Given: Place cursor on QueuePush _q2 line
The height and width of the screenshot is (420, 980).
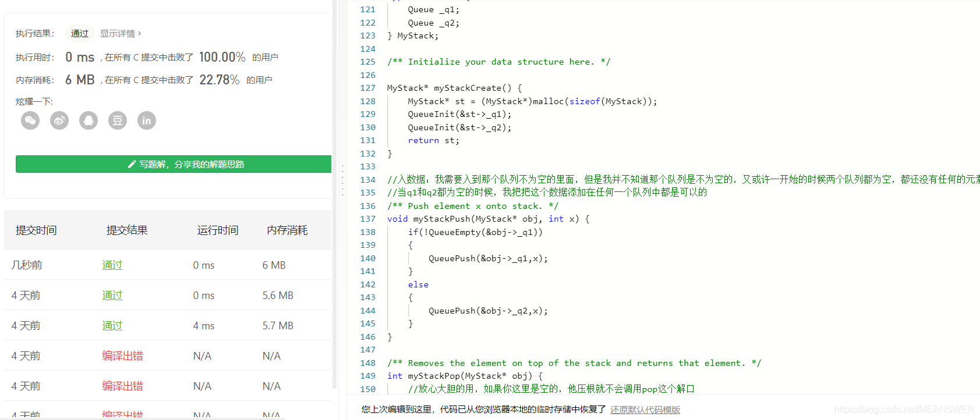Looking at the screenshot, I should coord(488,311).
